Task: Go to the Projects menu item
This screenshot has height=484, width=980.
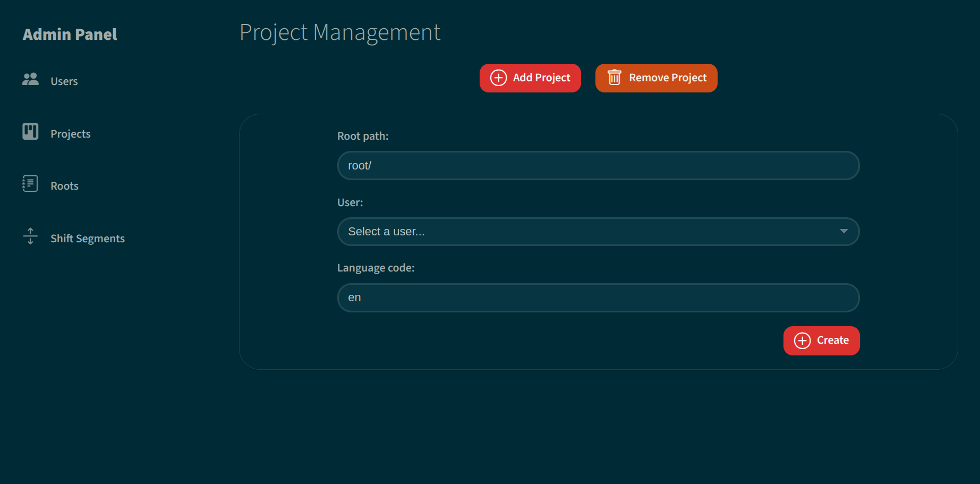Action: pos(71,134)
